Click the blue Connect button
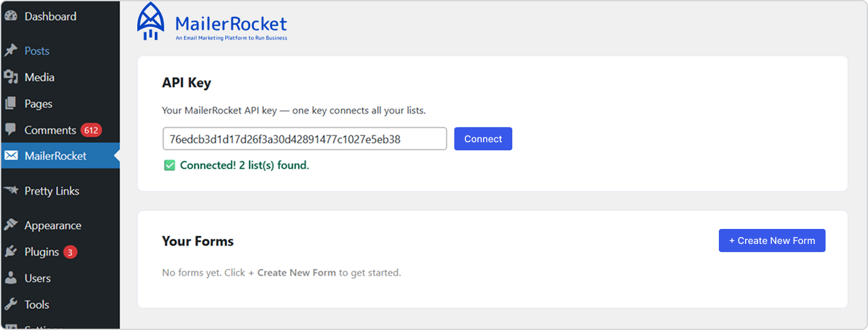The height and width of the screenshot is (330, 868). click(483, 139)
